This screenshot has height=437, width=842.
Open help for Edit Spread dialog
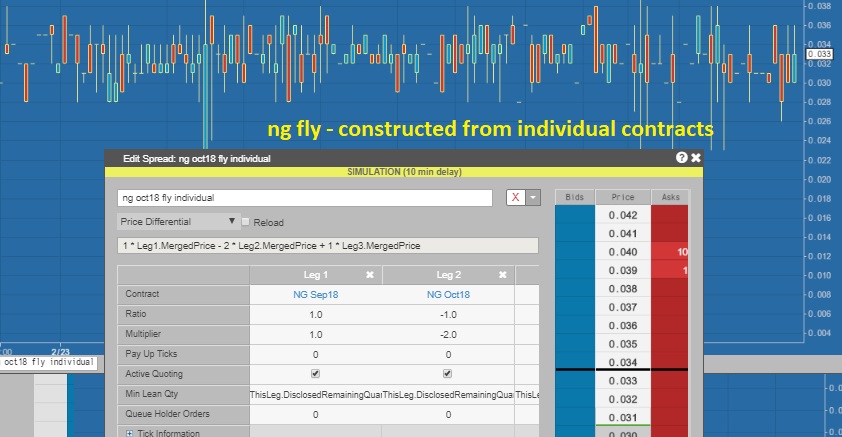click(x=681, y=157)
